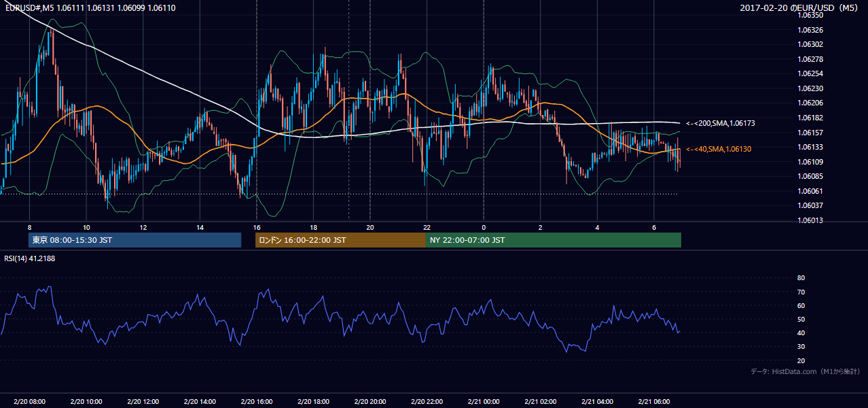Click hour label 22 under price chart
This screenshot has width=868, height=408.
(x=427, y=227)
